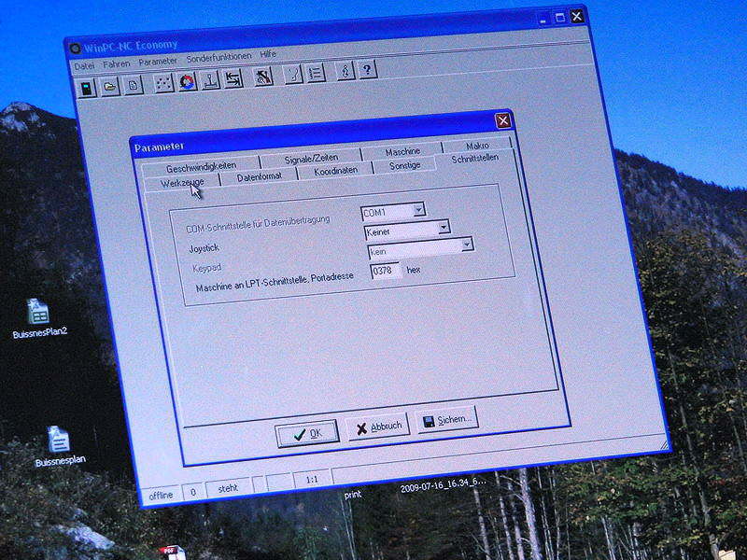
Task: Open a file with the folder toolbar icon
Action: pos(109,87)
